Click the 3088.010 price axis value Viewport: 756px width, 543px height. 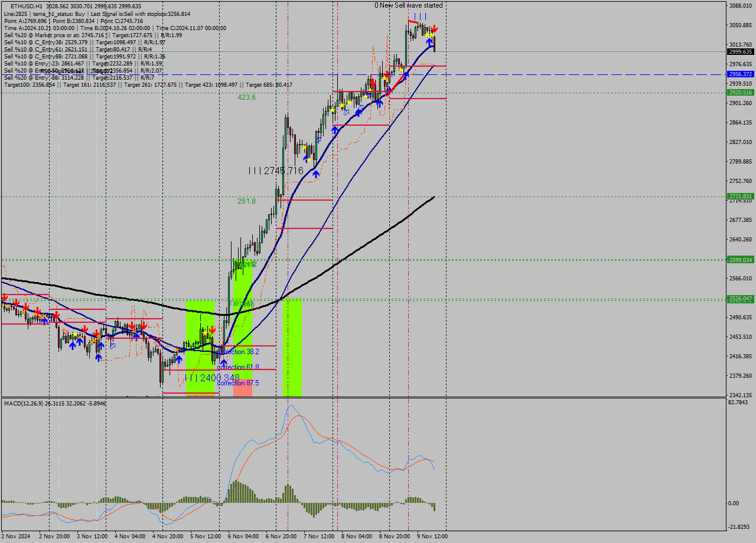click(741, 6)
